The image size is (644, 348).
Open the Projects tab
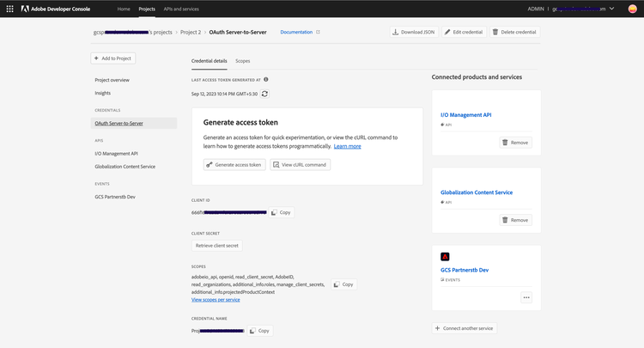pyautogui.click(x=147, y=9)
